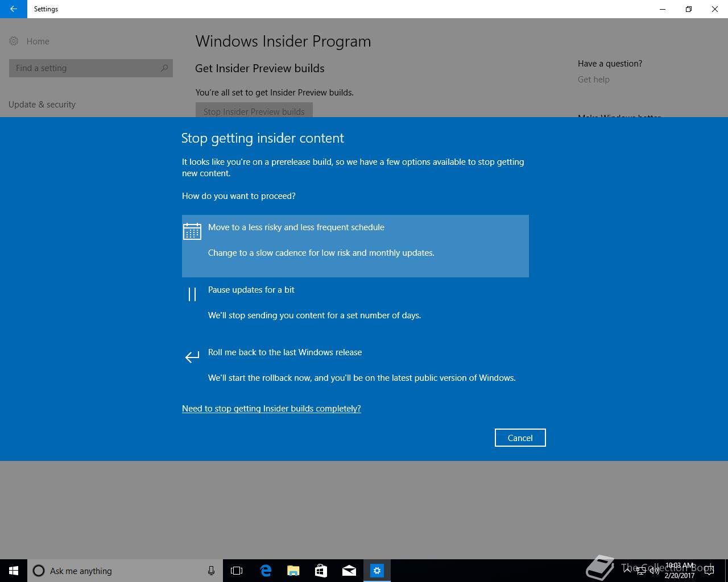Close the Settings window
The image size is (728, 582).
point(715,9)
